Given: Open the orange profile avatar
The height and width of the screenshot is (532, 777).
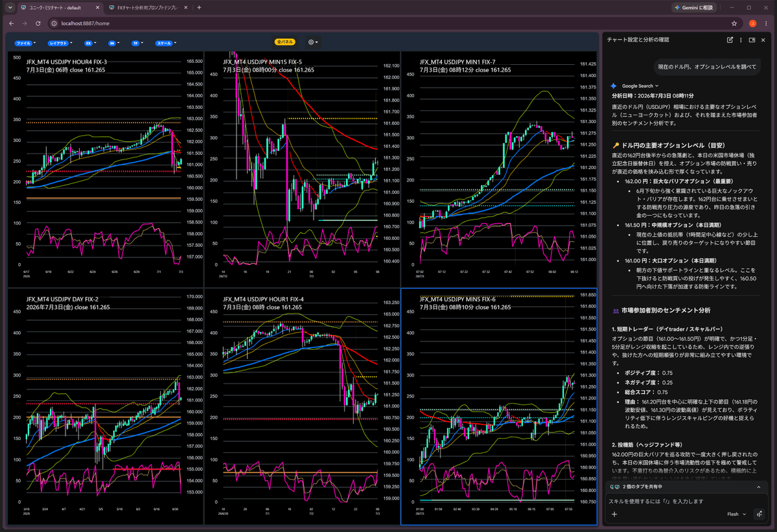Looking at the screenshot, I should point(752,23).
